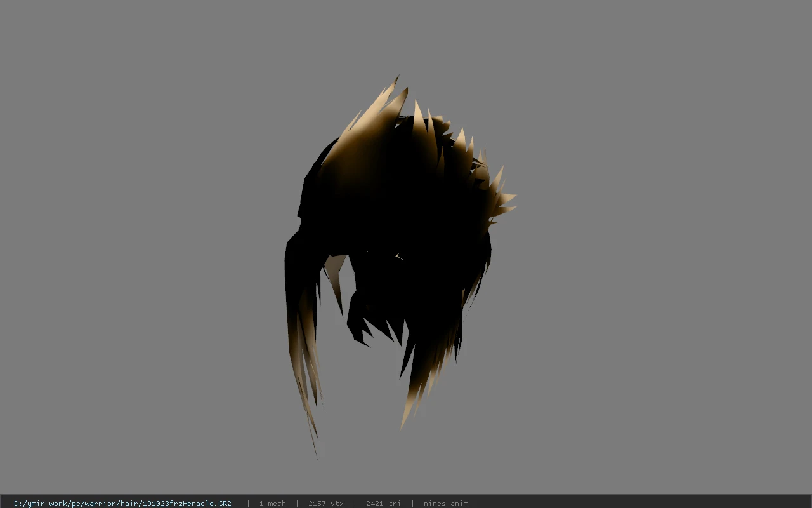Select the '1 mesh' status indicator
The width and height of the screenshot is (812, 508).
[272, 504]
